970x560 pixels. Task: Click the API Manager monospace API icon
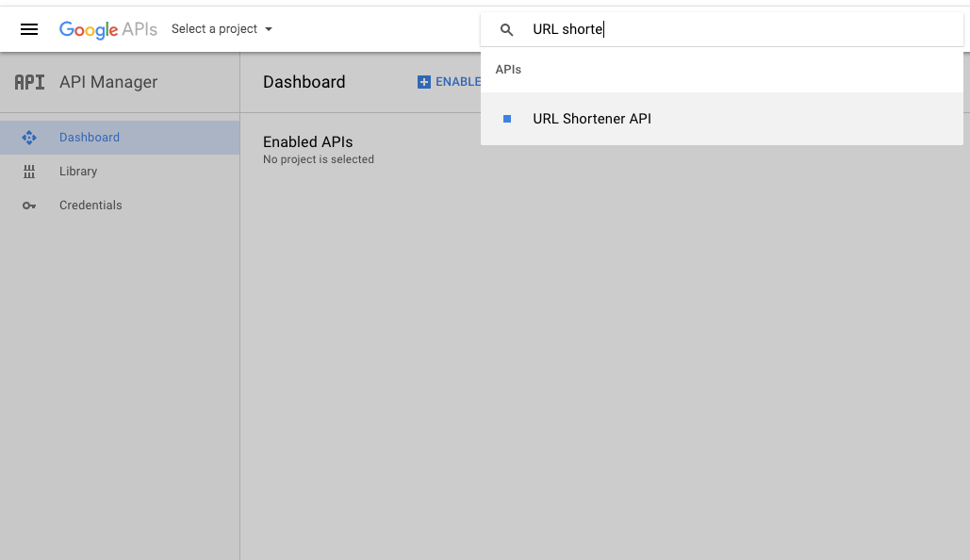tap(30, 82)
